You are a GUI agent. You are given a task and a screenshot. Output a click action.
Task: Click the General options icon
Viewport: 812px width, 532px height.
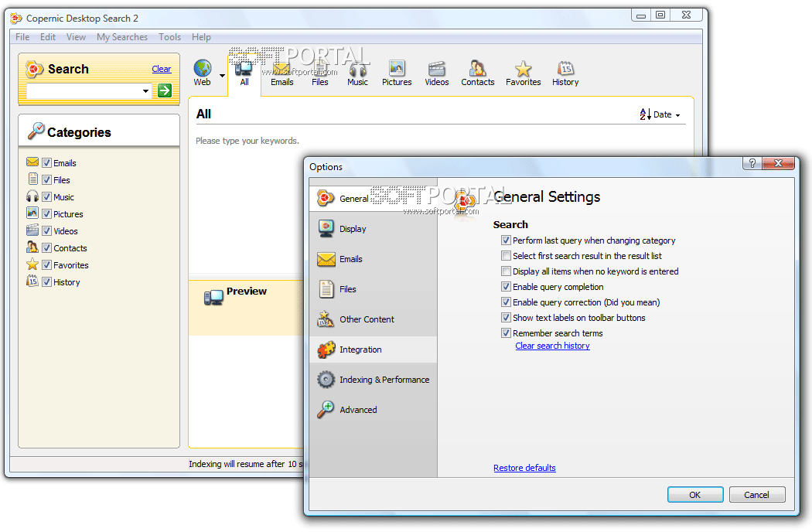pyautogui.click(x=326, y=198)
